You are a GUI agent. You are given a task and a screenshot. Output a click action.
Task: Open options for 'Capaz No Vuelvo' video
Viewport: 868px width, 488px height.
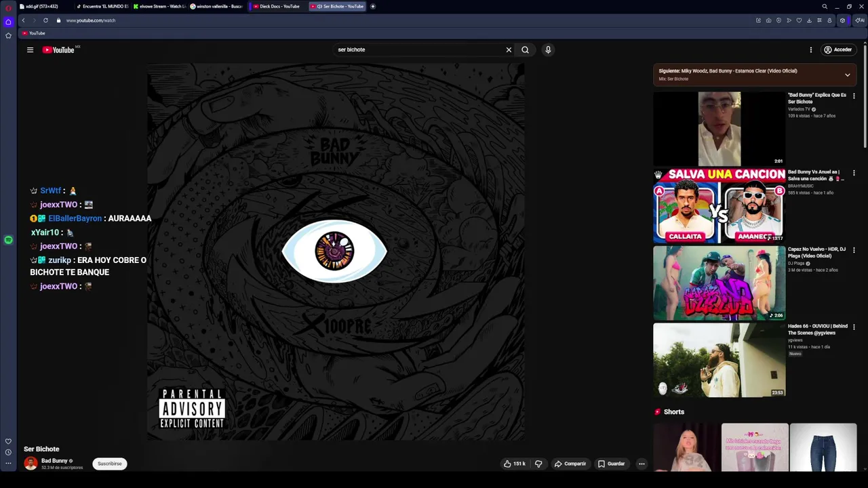854,250
